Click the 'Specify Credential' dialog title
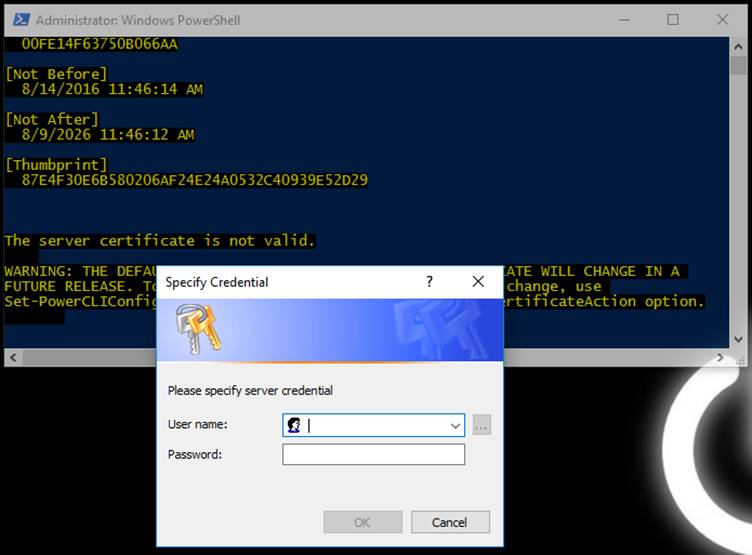Image resolution: width=752 pixels, height=555 pixels. [x=217, y=282]
